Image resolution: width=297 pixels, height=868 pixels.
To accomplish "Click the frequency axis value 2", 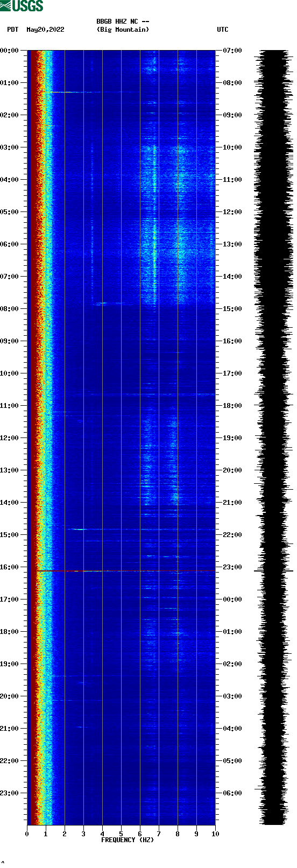I will click(x=65, y=834).
